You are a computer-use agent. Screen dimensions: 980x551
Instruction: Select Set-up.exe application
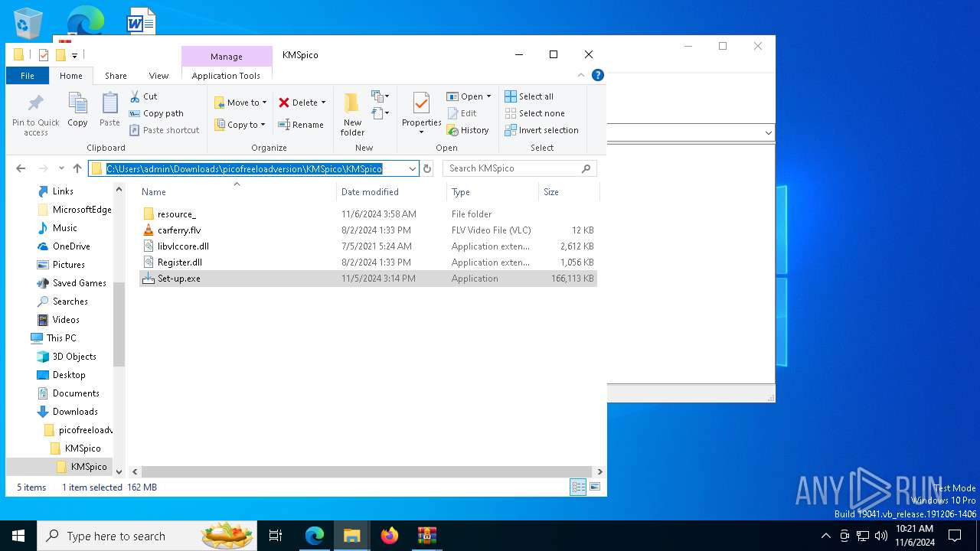pos(367,279)
